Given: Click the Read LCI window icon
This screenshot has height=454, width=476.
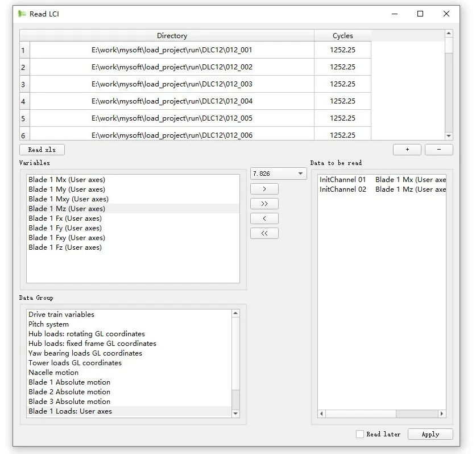Looking at the screenshot, I should click(22, 14).
